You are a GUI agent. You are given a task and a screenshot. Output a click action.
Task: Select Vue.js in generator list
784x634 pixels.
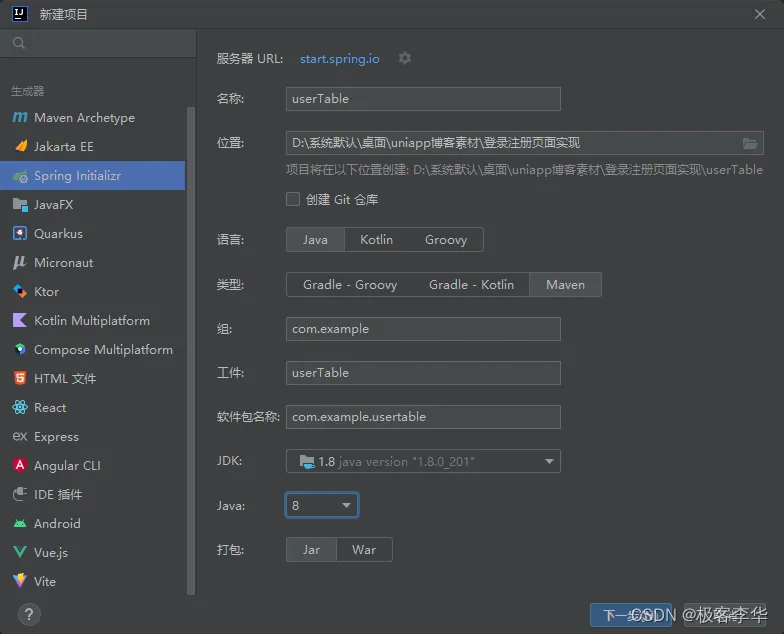click(92, 552)
